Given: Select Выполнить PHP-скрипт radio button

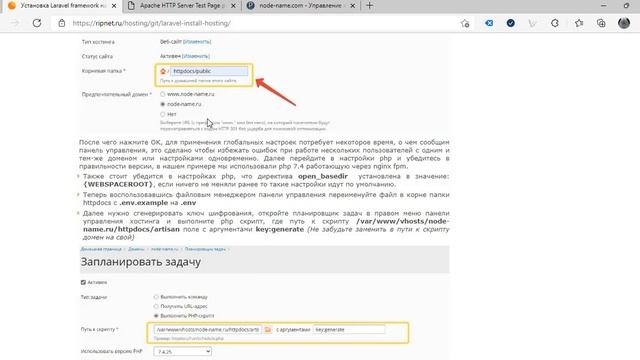Looking at the screenshot, I should [x=156, y=316].
